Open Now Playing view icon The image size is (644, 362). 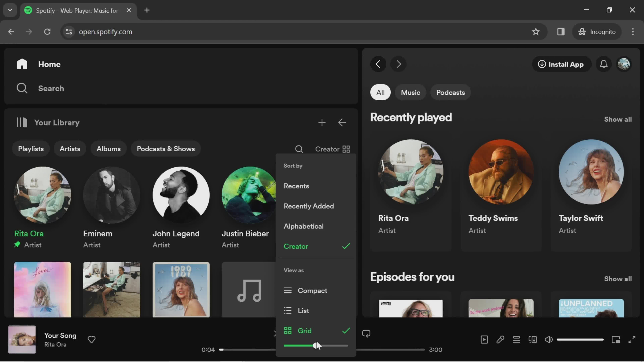484,340
